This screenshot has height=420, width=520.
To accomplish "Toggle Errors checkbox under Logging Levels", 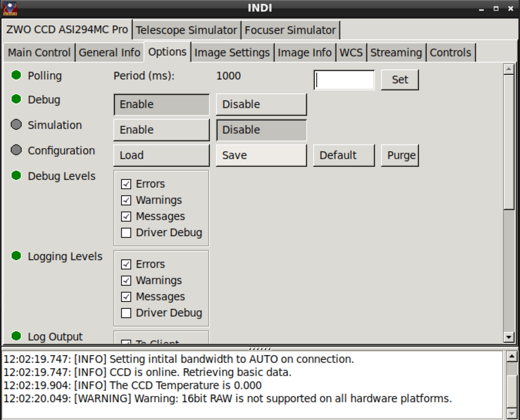I will [x=126, y=264].
